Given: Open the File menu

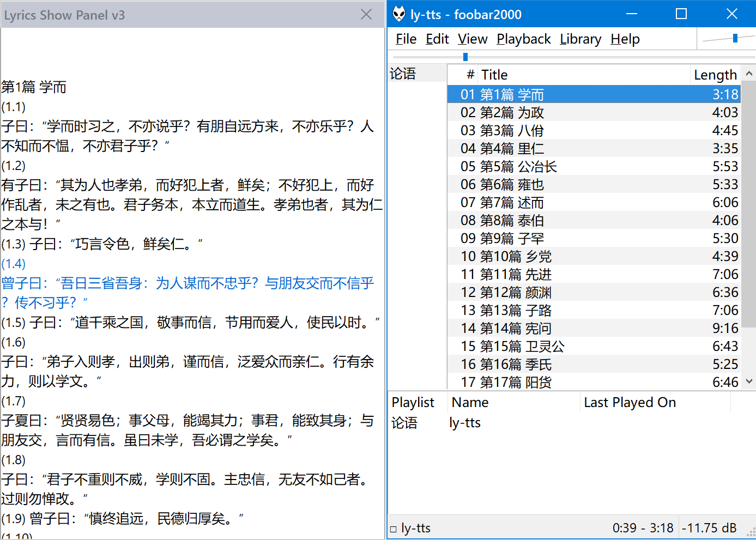Looking at the screenshot, I should (x=406, y=39).
